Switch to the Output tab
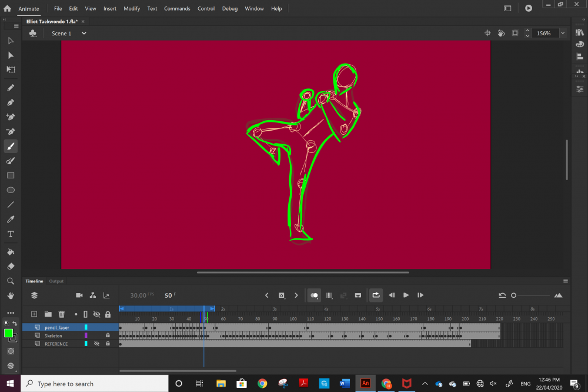This screenshot has width=588, height=392. [x=56, y=281]
